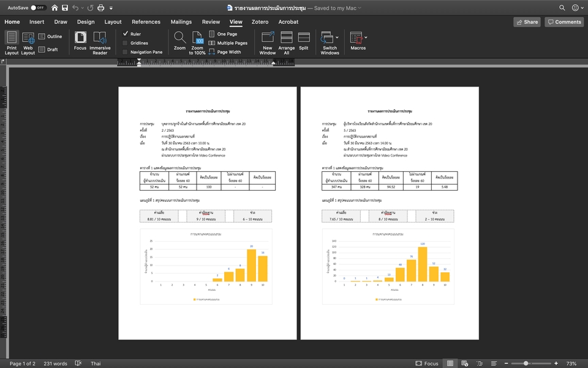Expand the Macros dropdown arrow
The image size is (588, 368).
tap(366, 37)
